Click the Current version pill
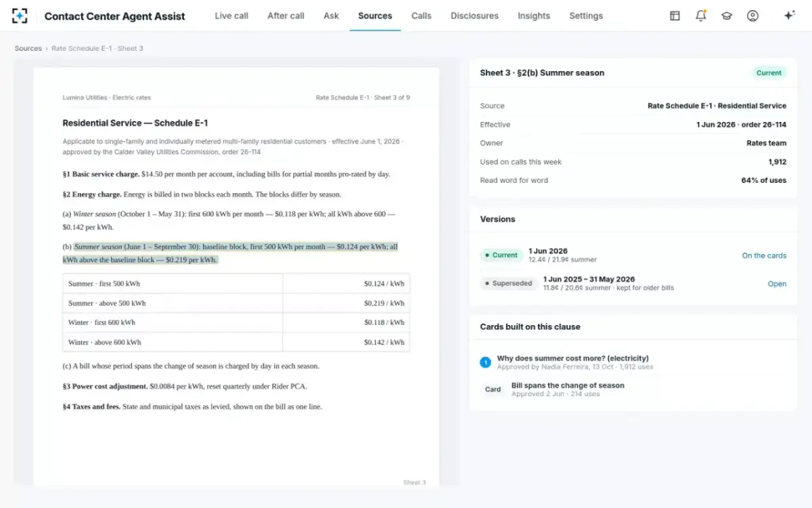 pyautogui.click(x=500, y=255)
